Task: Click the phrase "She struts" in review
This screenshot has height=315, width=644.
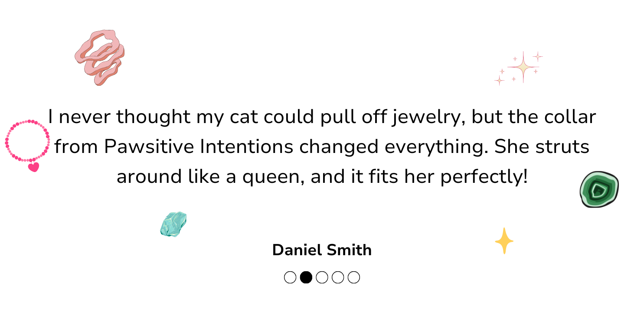Action: pos(542,147)
